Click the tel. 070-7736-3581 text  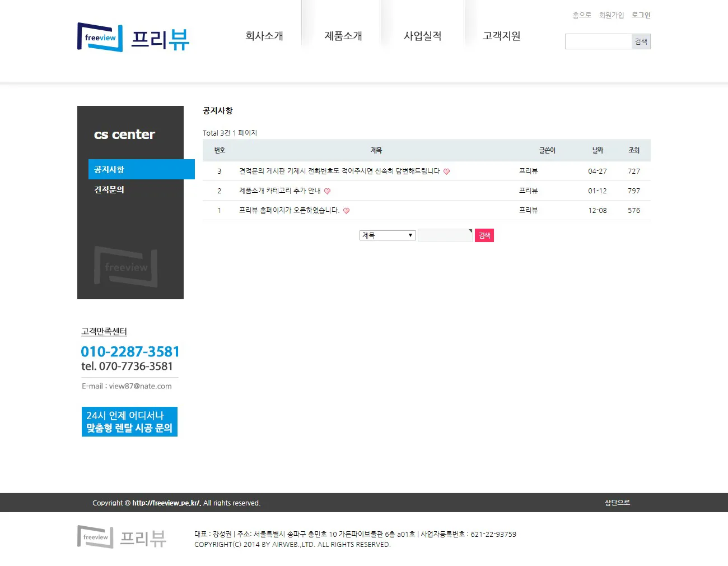tap(127, 366)
